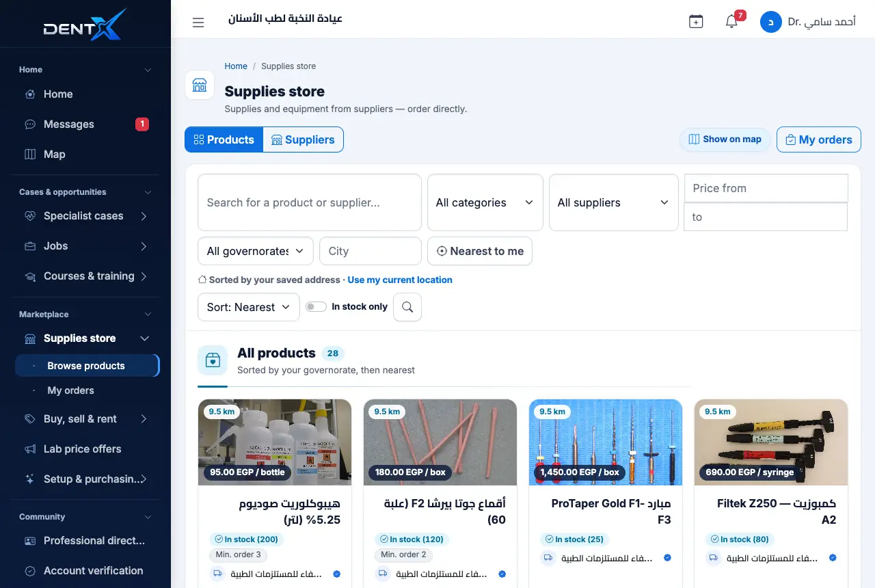
Task: Click the Courses & training graduation cap icon
Action: (30, 276)
